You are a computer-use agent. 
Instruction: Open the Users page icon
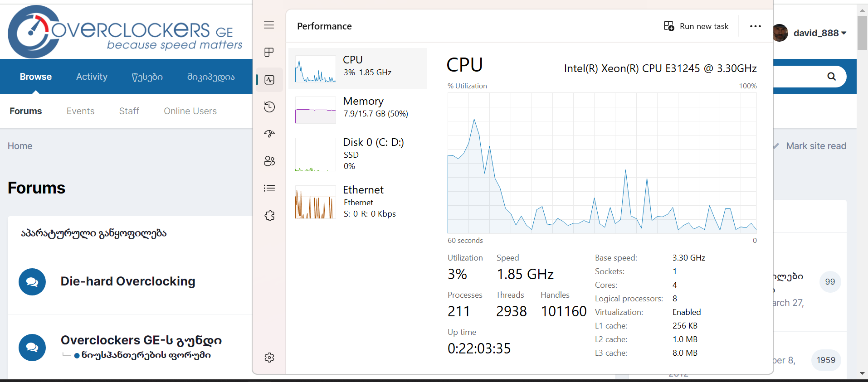click(269, 161)
